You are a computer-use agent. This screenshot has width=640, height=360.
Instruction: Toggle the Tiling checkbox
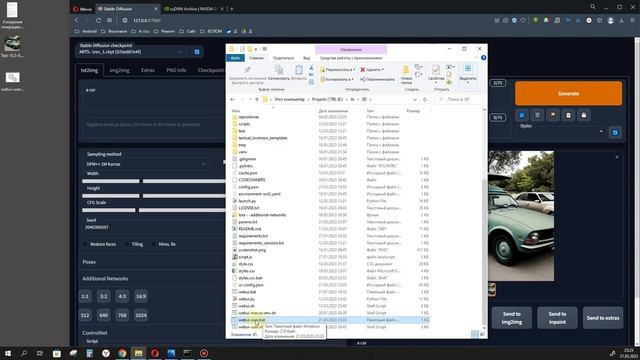pos(127,244)
